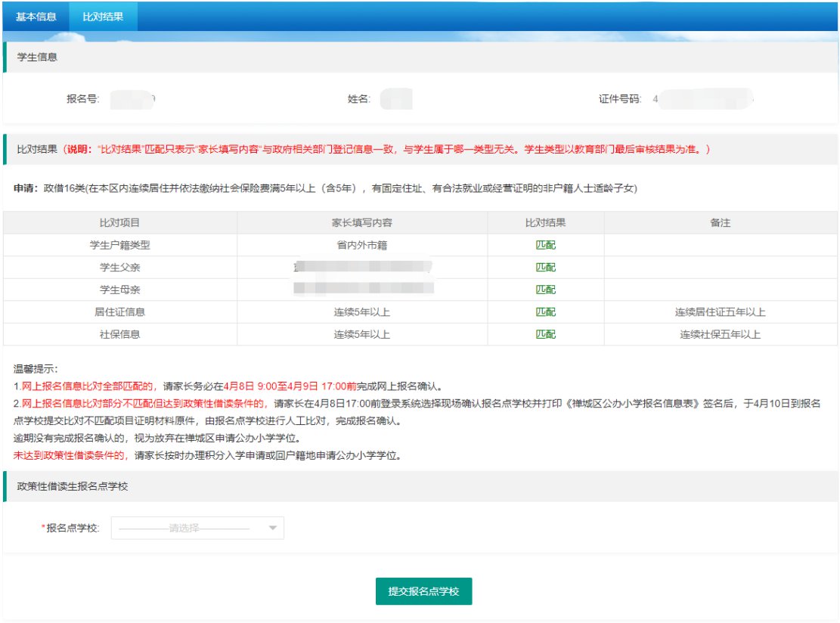Select the 社保信息 row label
Image resolution: width=840 pixels, height=623 pixels.
pyautogui.click(x=119, y=334)
